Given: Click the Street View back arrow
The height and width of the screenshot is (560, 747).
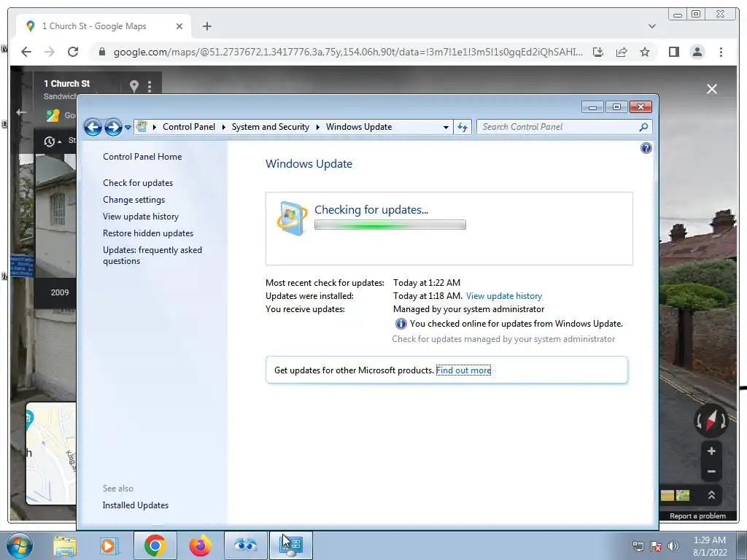Looking at the screenshot, I should pyautogui.click(x=21, y=112).
